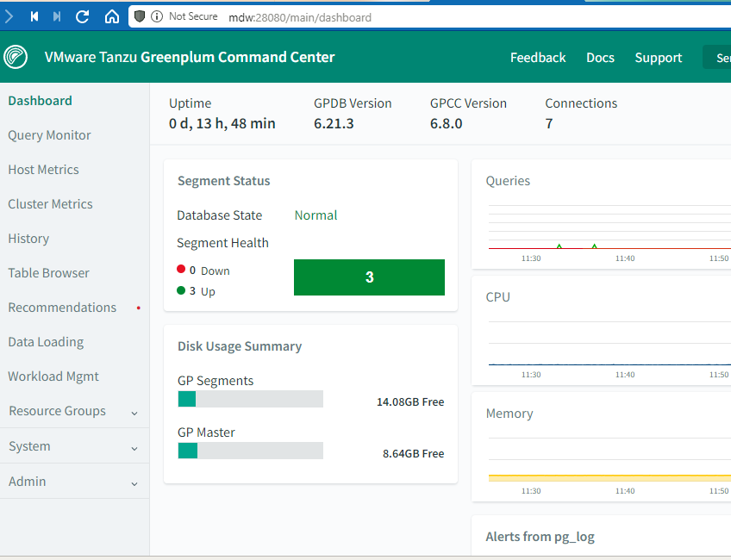Viewport: 731px width, 560px height.
Task: Click the GP Master disk usage bar
Action: tap(250, 451)
